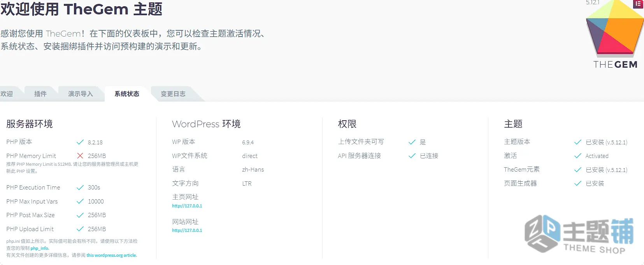Click the 300s execution time value
Image resolution: width=644 pixels, height=265 pixels.
pos(94,188)
